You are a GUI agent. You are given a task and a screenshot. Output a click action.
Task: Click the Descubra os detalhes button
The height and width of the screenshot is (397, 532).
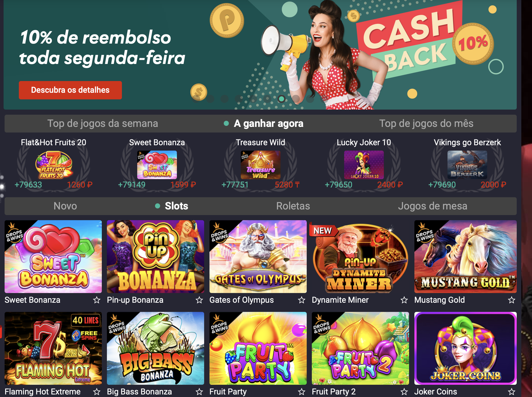point(70,90)
